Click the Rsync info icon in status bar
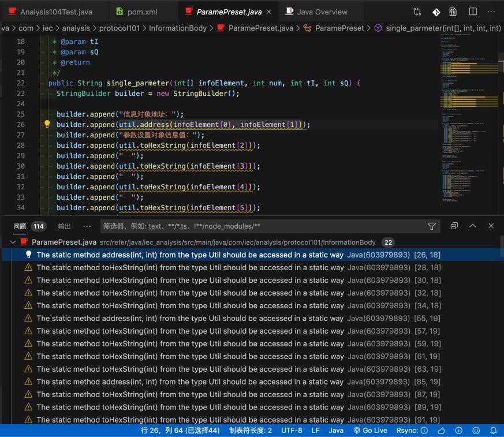Screen dimensions: 504x437 click(424, 430)
